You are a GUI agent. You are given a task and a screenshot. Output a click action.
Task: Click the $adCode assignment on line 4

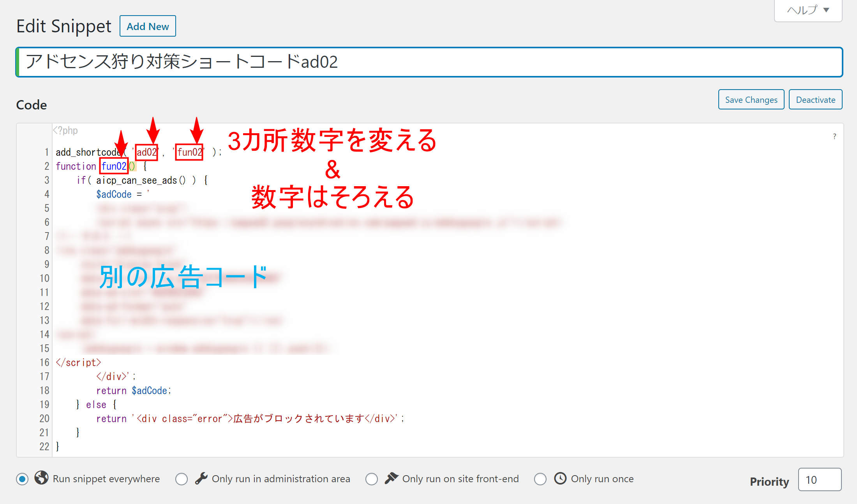tap(123, 194)
